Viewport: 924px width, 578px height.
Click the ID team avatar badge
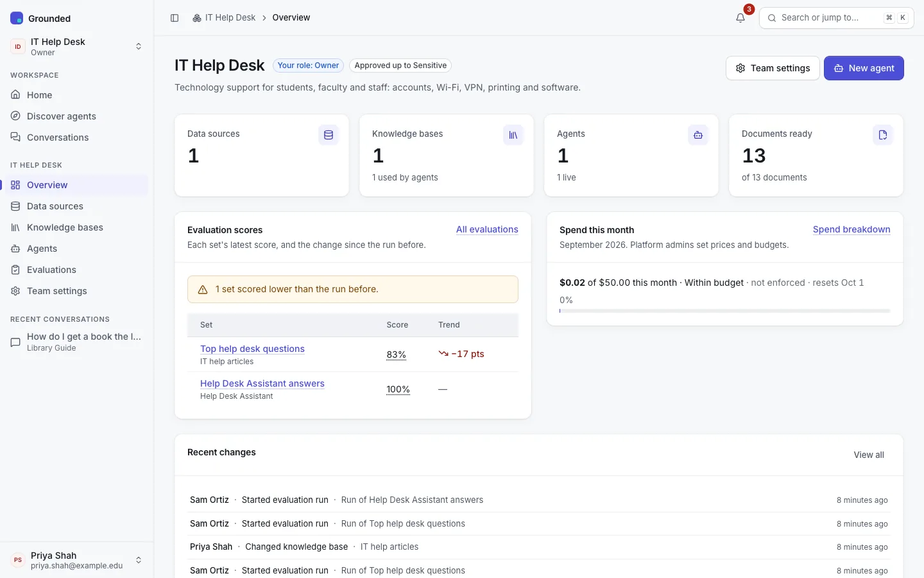18,46
